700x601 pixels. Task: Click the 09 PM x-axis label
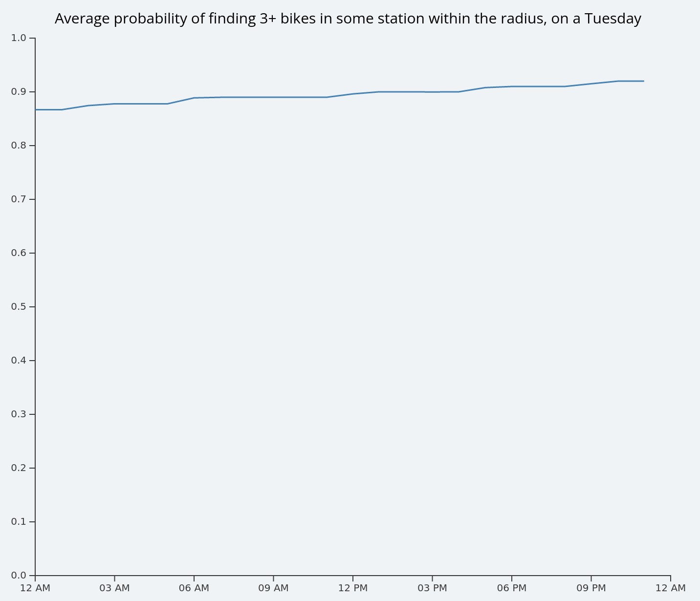(591, 588)
